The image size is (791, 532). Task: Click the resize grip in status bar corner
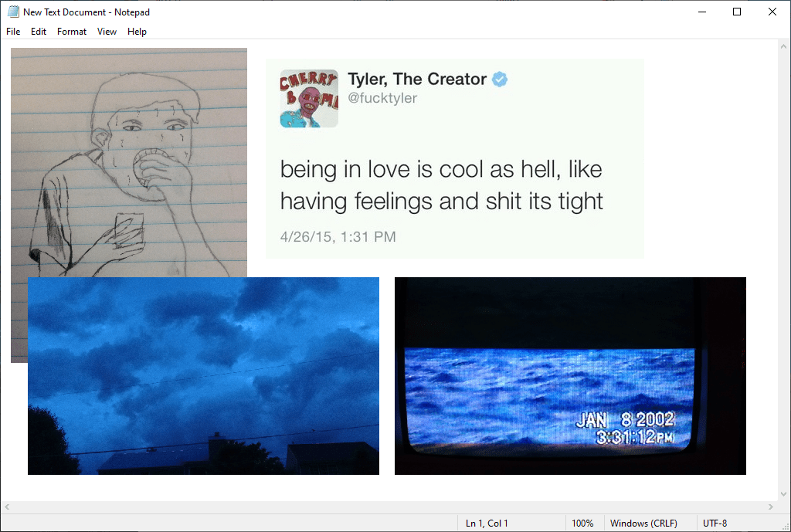(786, 527)
